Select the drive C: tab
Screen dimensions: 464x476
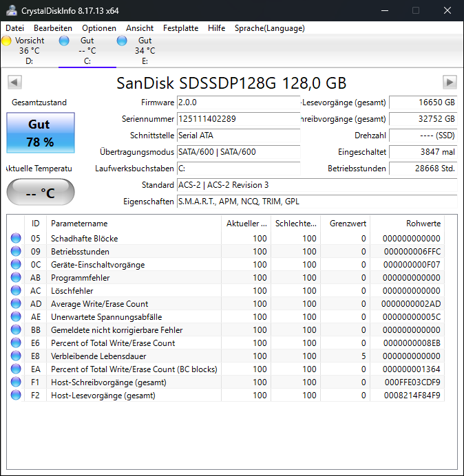pyautogui.click(x=87, y=50)
